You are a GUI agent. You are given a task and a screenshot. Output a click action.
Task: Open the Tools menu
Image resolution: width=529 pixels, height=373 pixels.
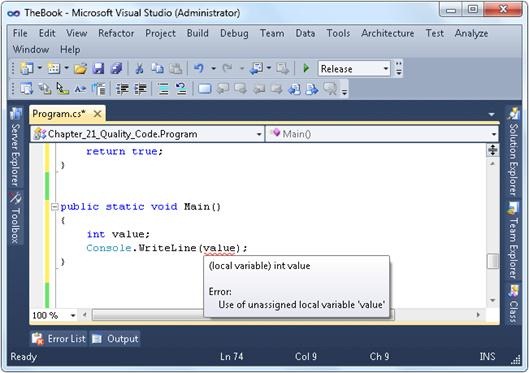[338, 33]
